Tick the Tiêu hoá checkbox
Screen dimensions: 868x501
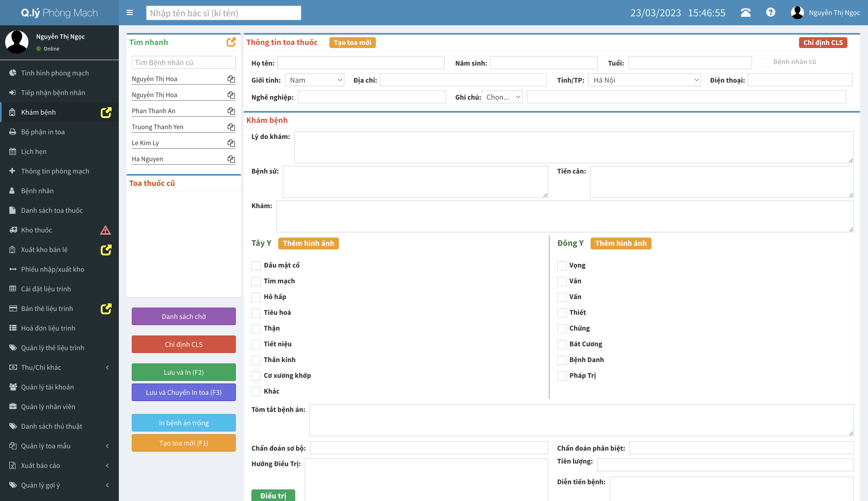point(256,313)
